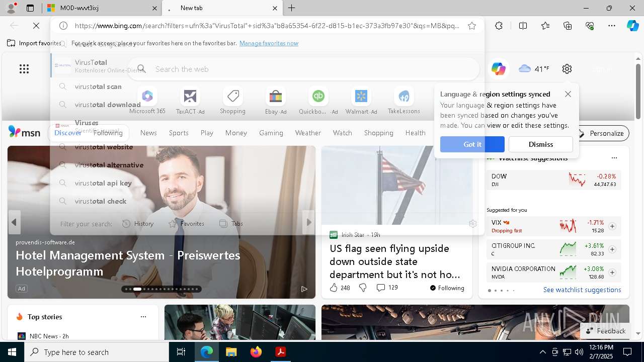
Task: Open Windows Start menu
Action: (12, 352)
